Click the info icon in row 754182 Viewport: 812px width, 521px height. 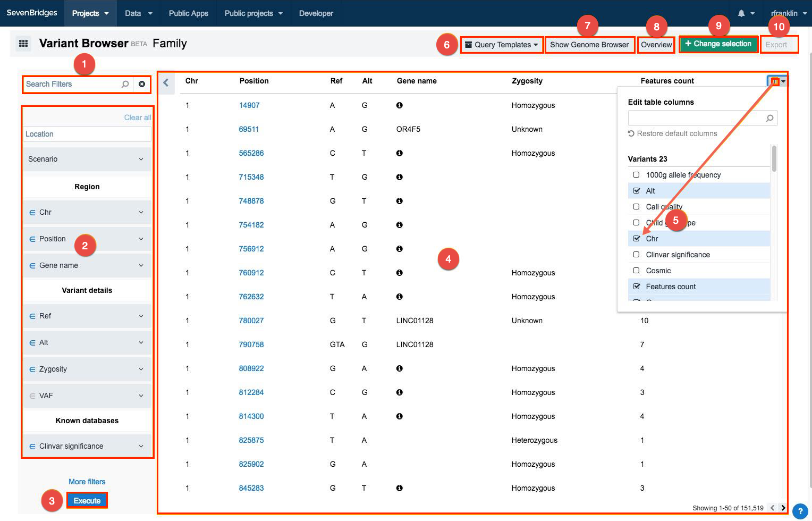[x=400, y=225]
